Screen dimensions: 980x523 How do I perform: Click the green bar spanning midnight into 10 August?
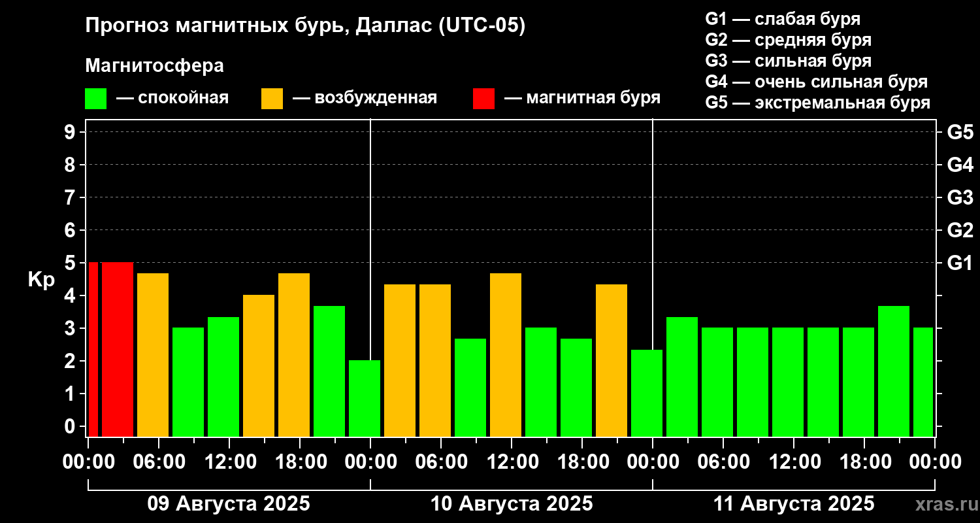(365, 398)
